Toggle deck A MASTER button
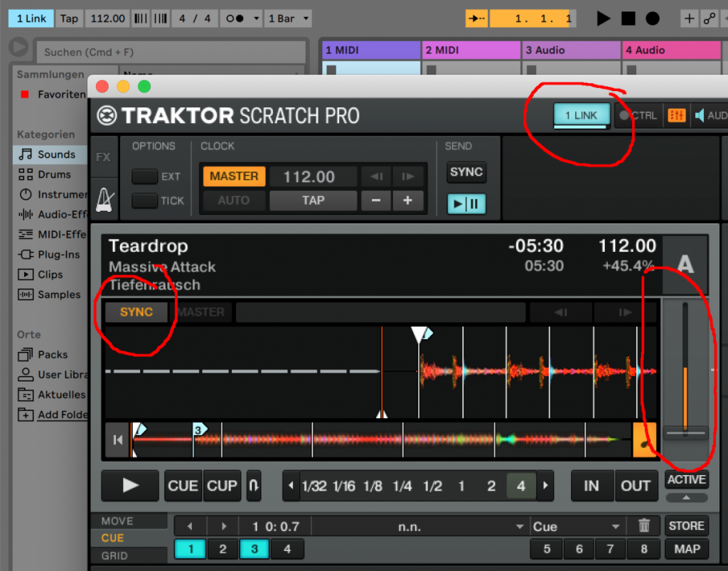 tap(200, 312)
